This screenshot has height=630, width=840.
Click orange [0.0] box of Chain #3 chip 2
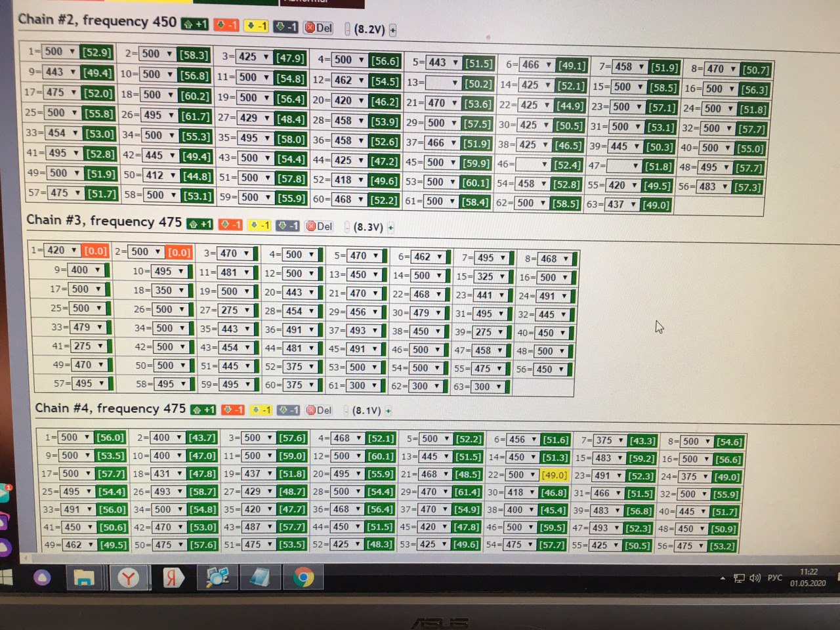pyautogui.click(x=179, y=252)
